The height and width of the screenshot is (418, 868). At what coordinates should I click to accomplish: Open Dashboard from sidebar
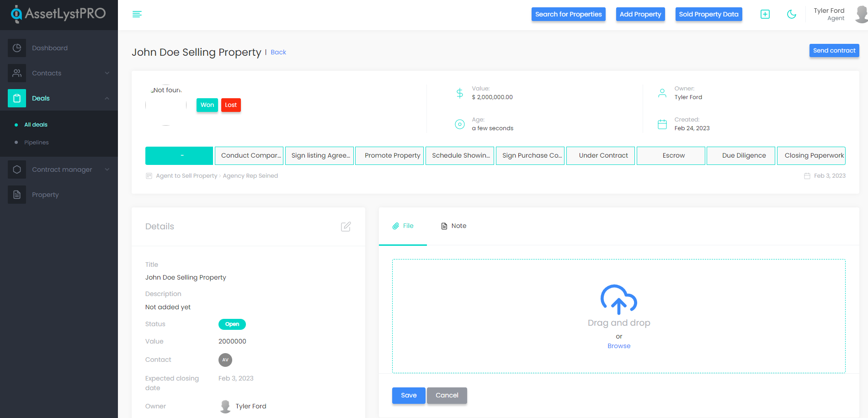[x=50, y=48]
